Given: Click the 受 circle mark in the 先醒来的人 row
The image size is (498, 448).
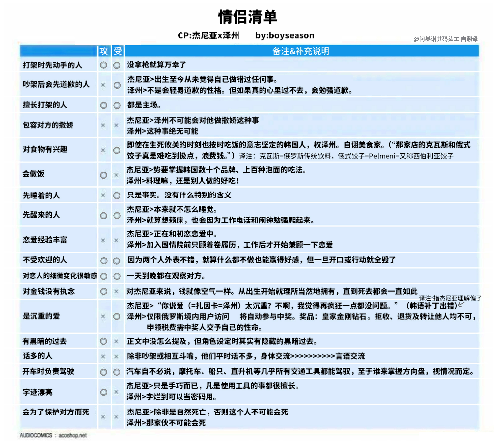Looking at the screenshot, I should tap(117, 216).
